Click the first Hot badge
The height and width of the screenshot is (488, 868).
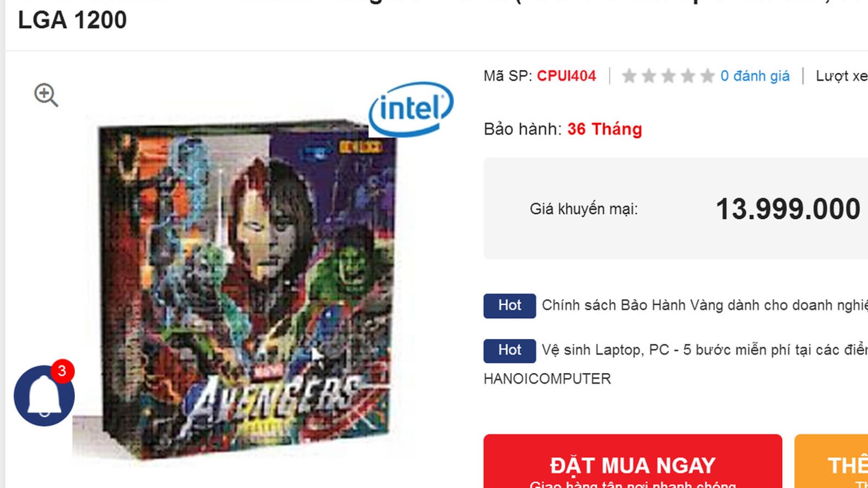coord(509,306)
